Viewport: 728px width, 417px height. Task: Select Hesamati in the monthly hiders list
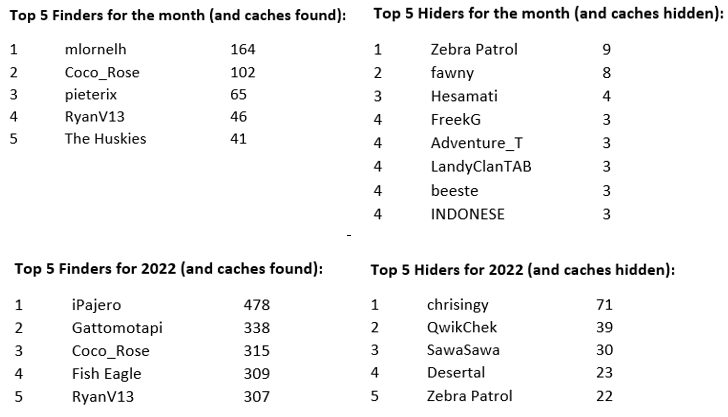point(463,96)
